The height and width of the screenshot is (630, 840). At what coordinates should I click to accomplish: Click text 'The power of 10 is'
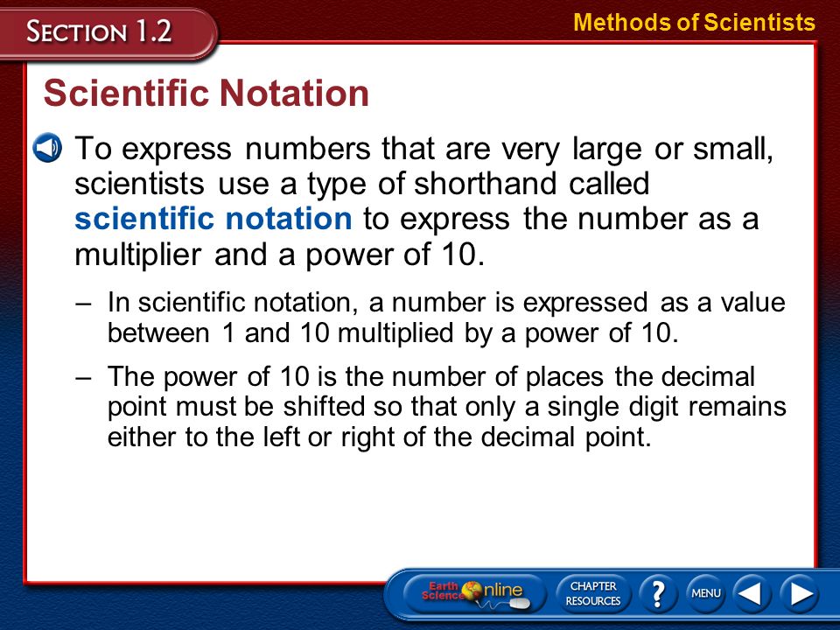(221, 376)
